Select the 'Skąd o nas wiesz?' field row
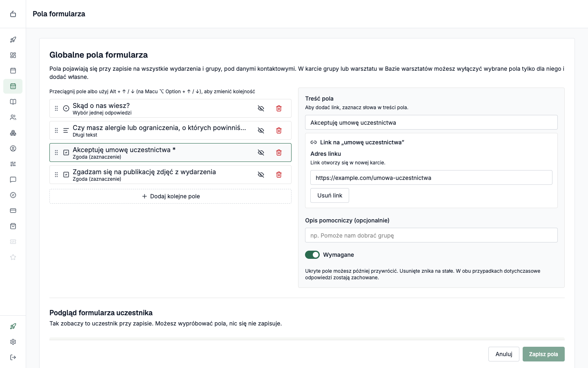Viewport: 588px width, 368px height. (x=170, y=108)
